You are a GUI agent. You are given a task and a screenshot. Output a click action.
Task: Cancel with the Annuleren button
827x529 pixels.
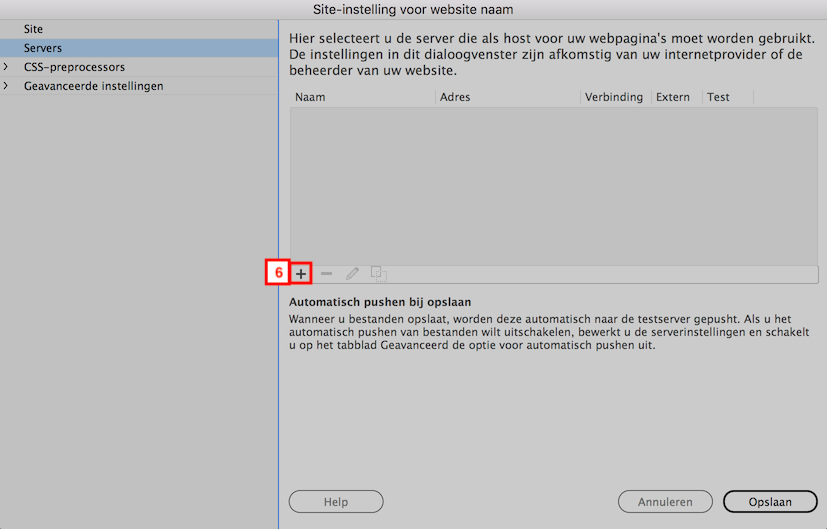click(x=665, y=502)
